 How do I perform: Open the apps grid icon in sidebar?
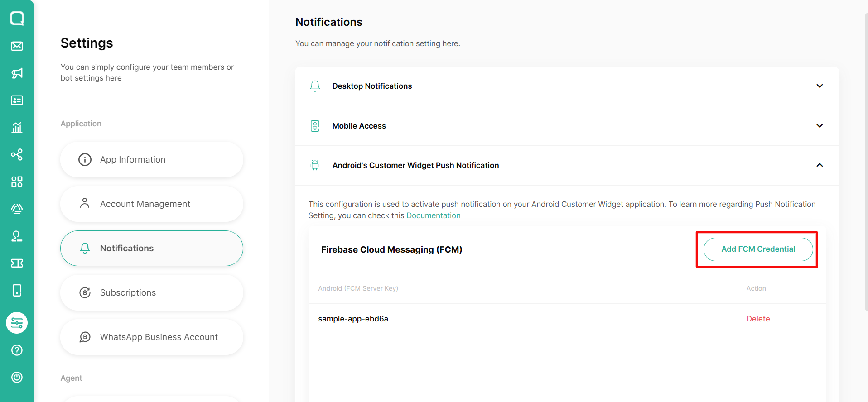click(x=17, y=182)
